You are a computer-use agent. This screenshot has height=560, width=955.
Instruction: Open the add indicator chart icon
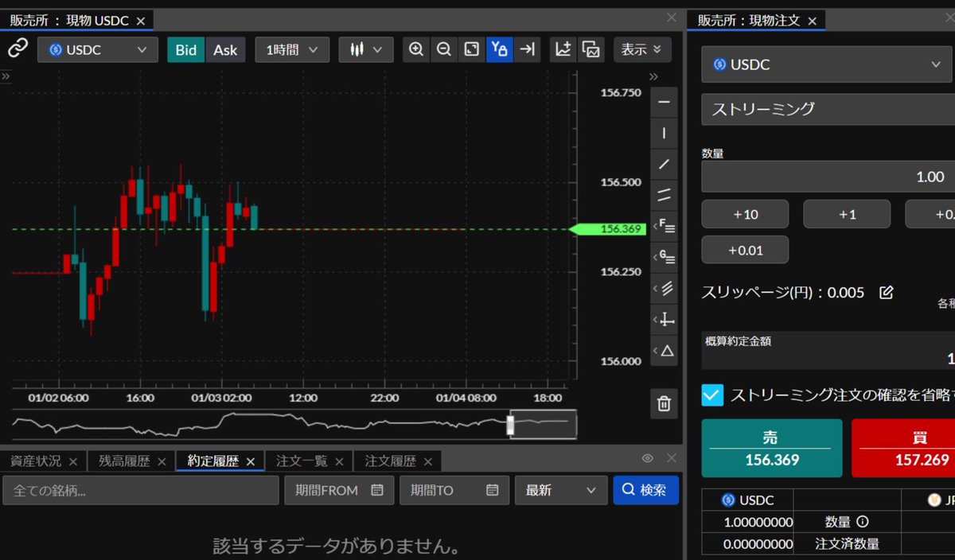tap(563, 49)
